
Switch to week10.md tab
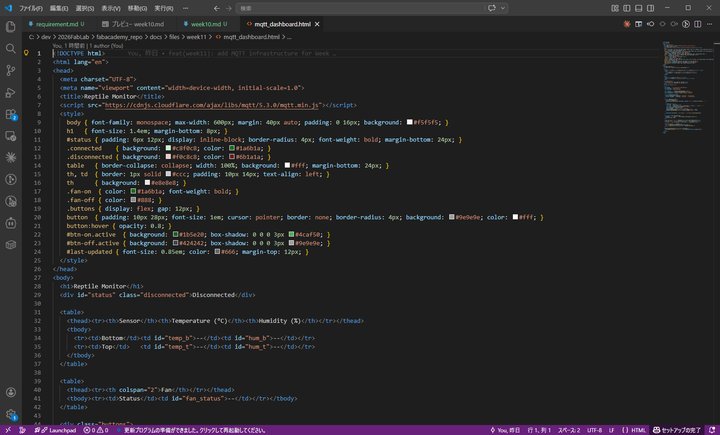pos(205,24)
